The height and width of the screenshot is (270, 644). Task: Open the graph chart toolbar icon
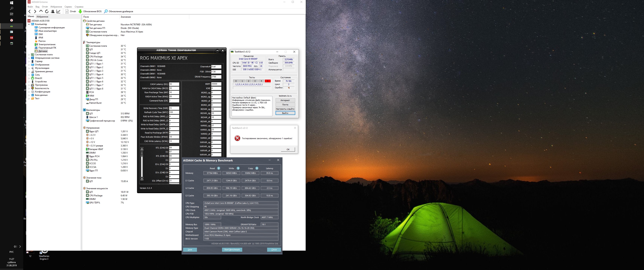tap(58, 11)
